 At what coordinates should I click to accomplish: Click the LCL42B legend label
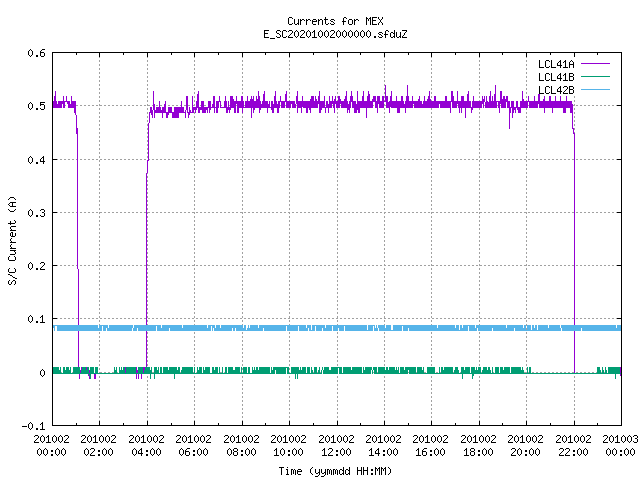tap(556, 90)
